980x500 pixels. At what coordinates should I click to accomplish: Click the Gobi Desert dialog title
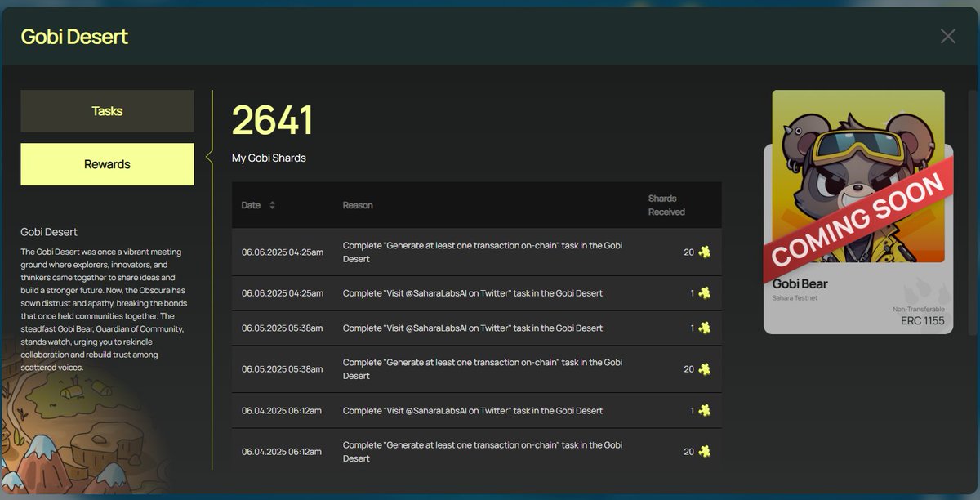tap(74, 37)
